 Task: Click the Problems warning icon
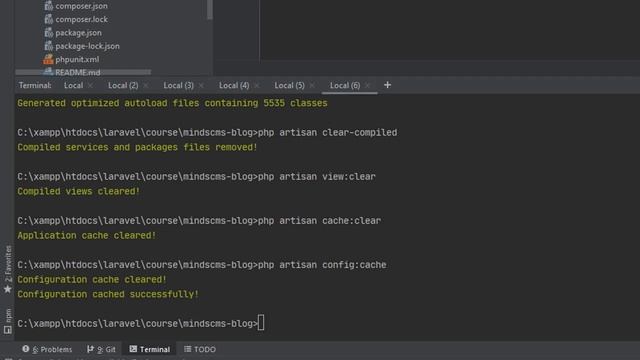click(26, 349)
